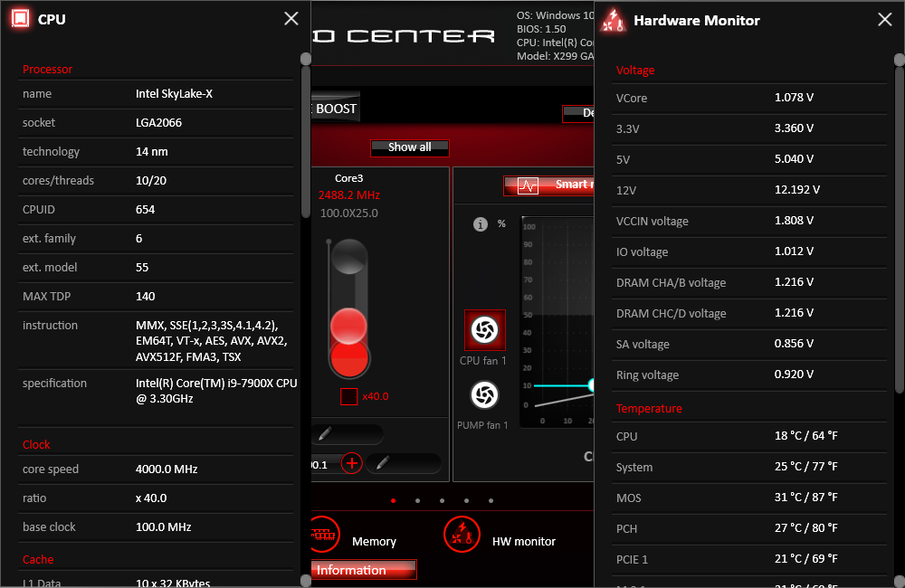Select the base clock 100.0 MHz value

click(x=163, y=526)
